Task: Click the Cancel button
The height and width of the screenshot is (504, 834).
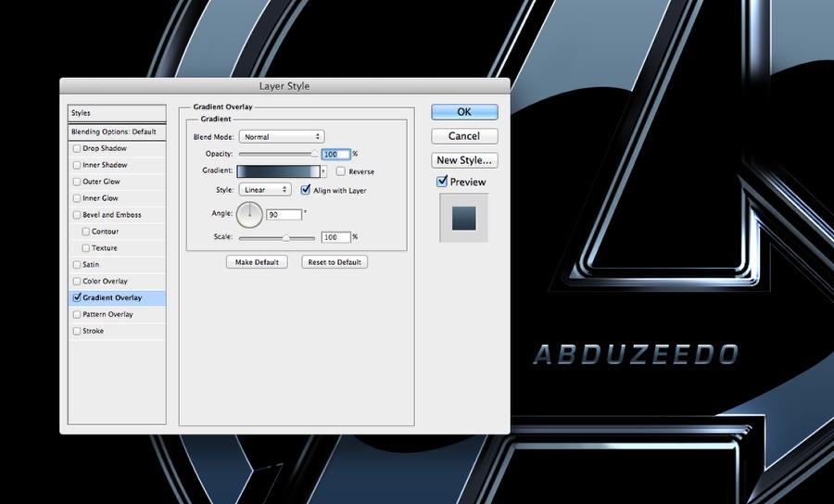Action: tap(464, 136)
